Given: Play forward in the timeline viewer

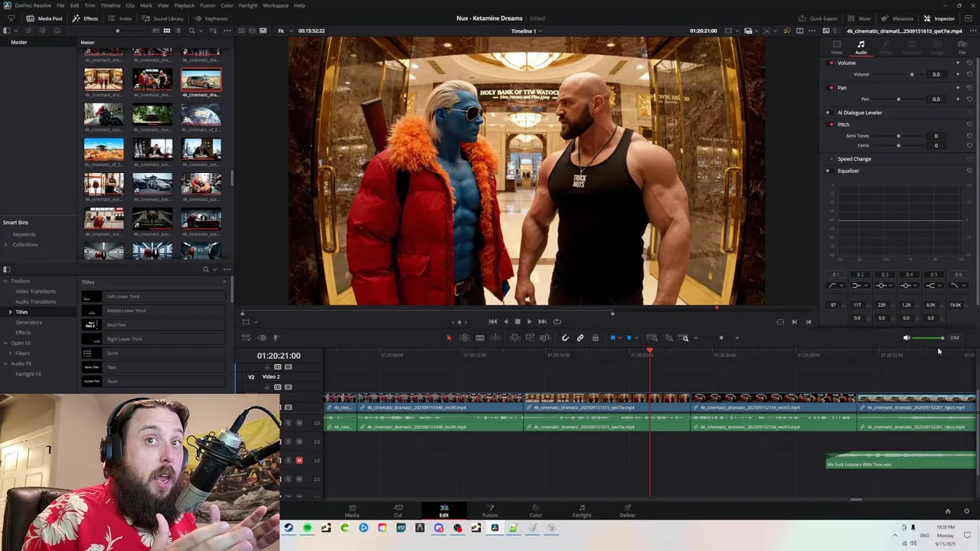Looking at the screenshot, I should (x=529, y=321).
